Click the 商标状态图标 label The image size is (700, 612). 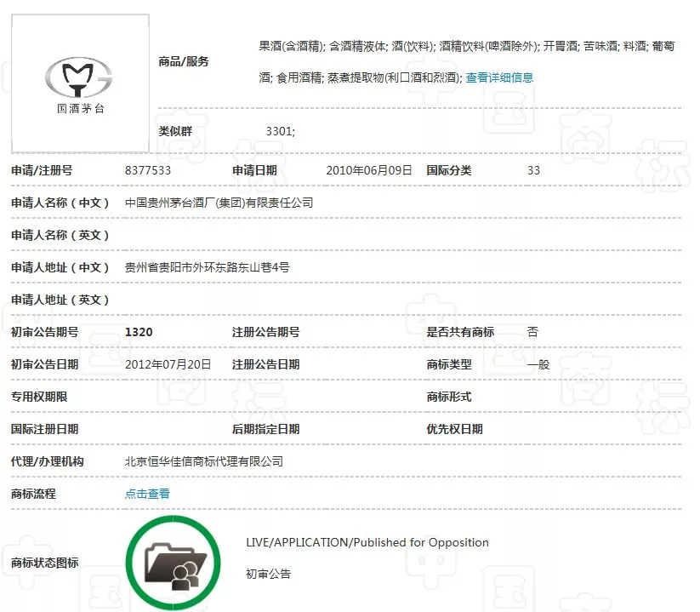tap(44, 563)
